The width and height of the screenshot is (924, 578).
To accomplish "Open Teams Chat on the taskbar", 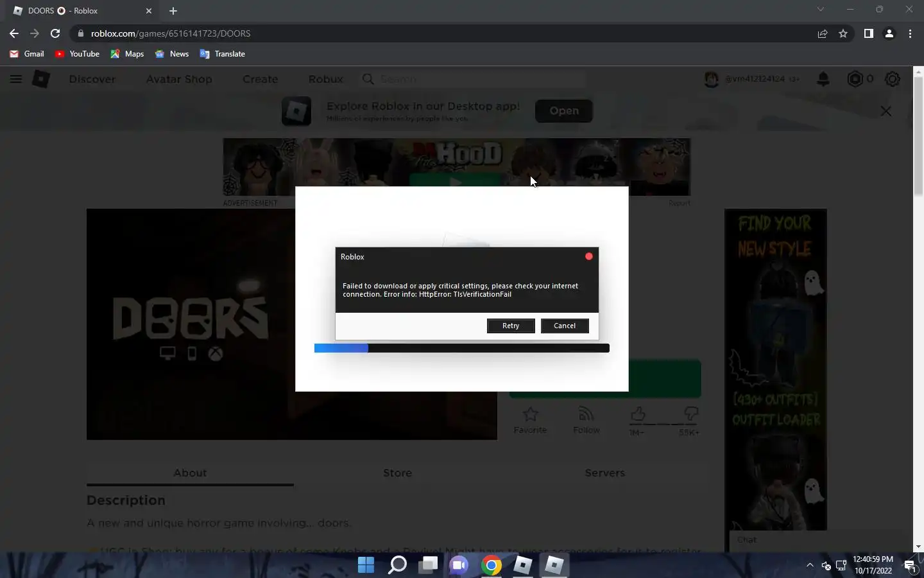I will [x=459, y=565].
